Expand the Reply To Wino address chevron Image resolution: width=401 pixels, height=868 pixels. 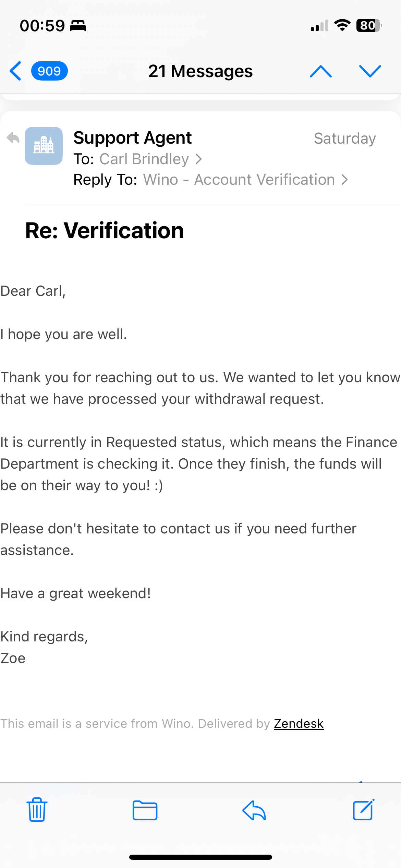coord(344,180)
